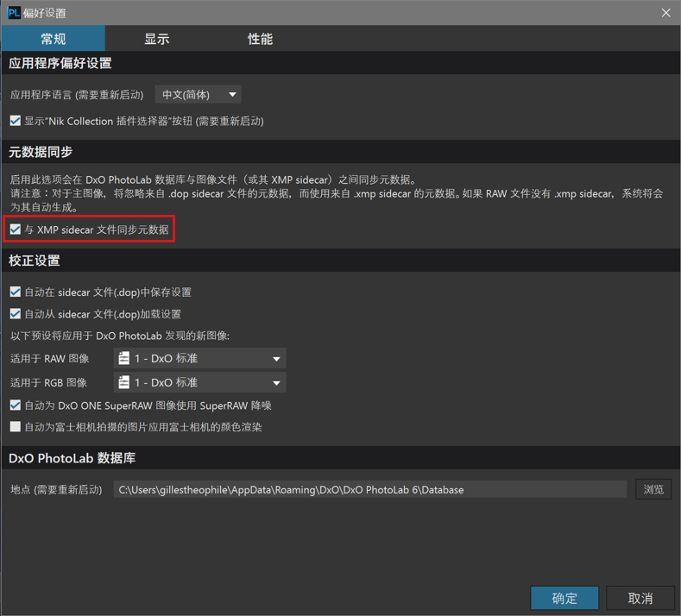Click the 取消 button
This screenshot has height=616, width=681.
tap(640, 598)
